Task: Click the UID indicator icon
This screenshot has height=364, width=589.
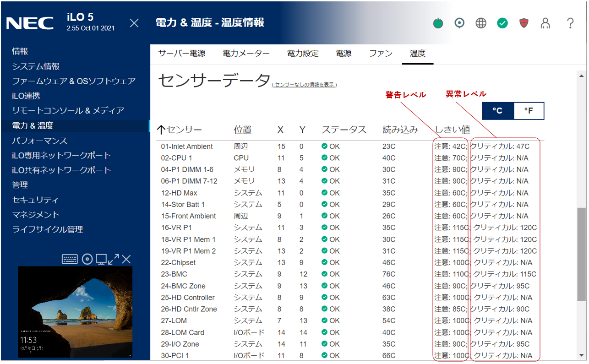Action: (x=459, y=23)
